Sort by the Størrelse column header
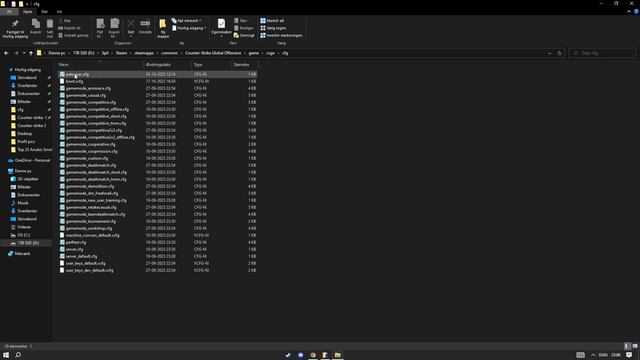Viewport: 640px width, 360px height. (245, 64)
